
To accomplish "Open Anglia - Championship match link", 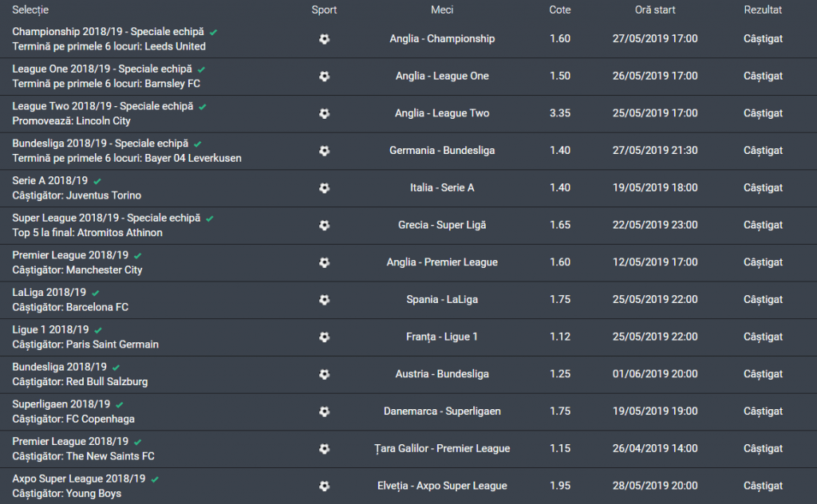I will click(x=442, y=39).
